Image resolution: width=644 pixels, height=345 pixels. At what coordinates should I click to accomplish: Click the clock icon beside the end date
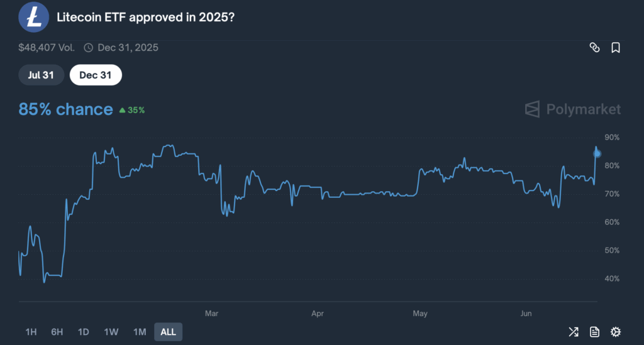(89, 48)
